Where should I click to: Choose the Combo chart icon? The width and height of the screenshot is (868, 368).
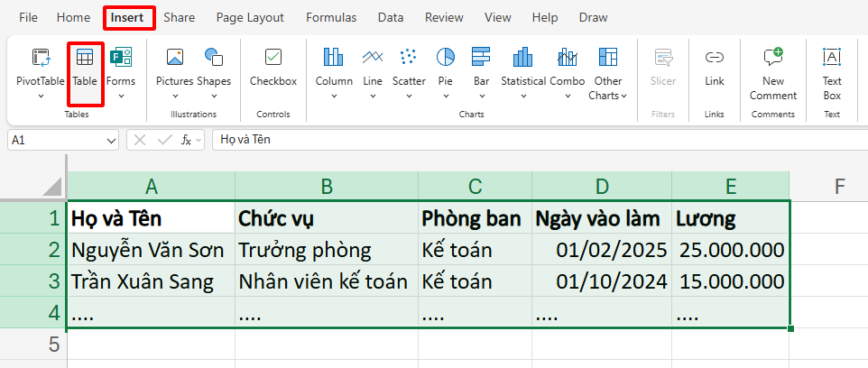point(568,58)
